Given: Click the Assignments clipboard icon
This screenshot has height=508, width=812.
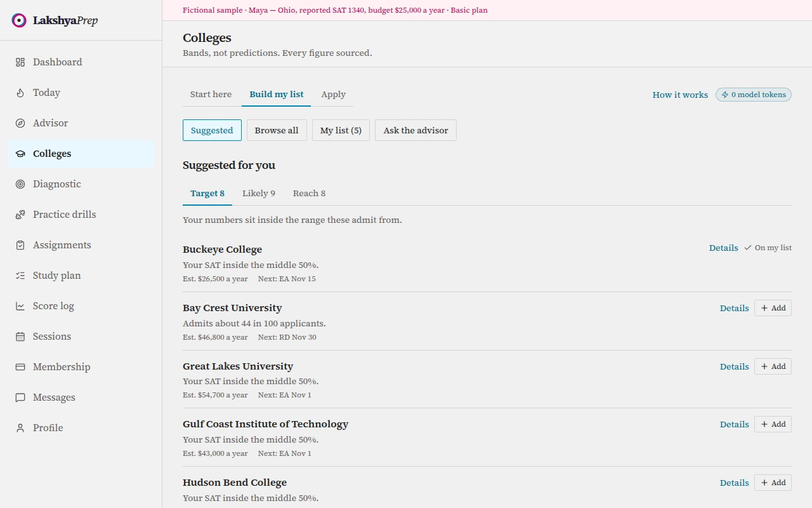Looking at the screenshot, I should click(x=20, y=245).
